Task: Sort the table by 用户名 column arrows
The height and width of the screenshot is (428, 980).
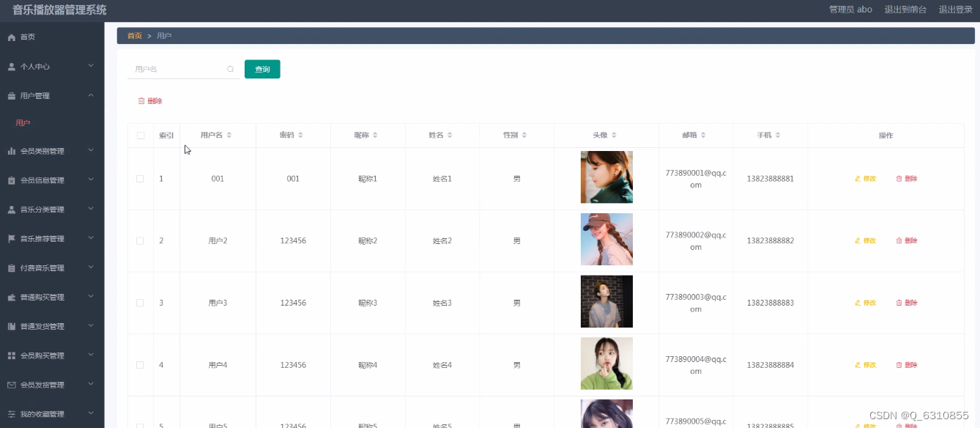Action: (x=229, y=136)
